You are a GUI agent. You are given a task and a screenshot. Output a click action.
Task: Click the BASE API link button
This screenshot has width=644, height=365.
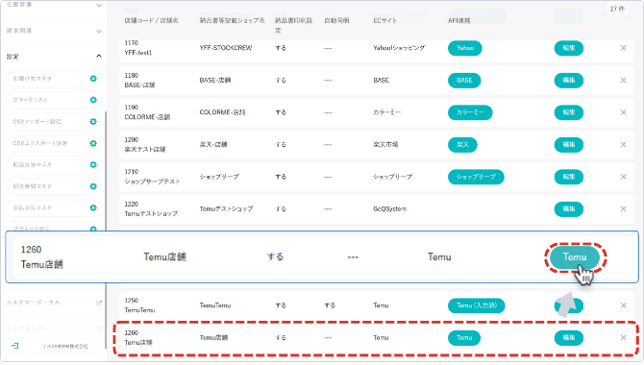point(464,80)
